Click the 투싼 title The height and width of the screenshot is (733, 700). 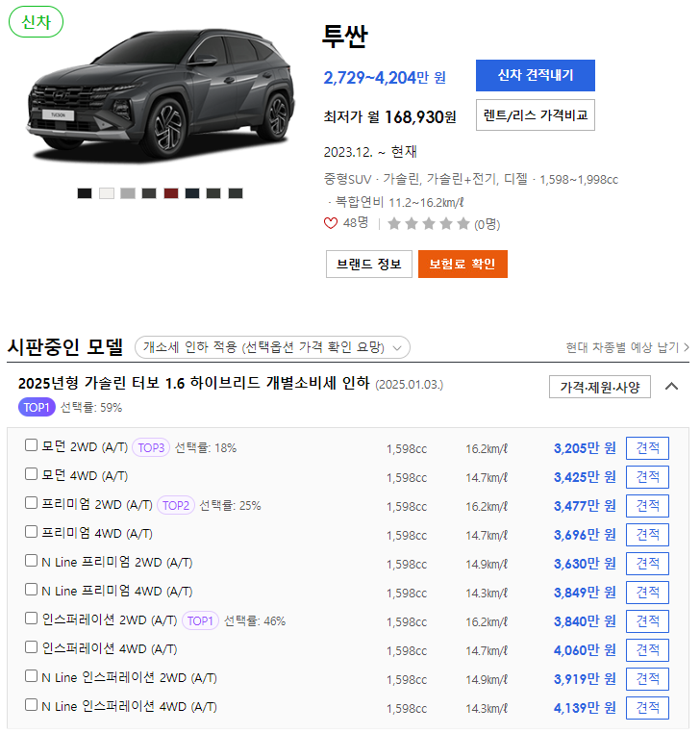pos(345,37)
